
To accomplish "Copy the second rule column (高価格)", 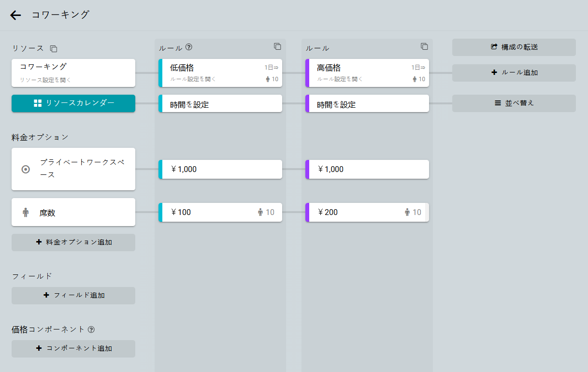I will point(424,46).
